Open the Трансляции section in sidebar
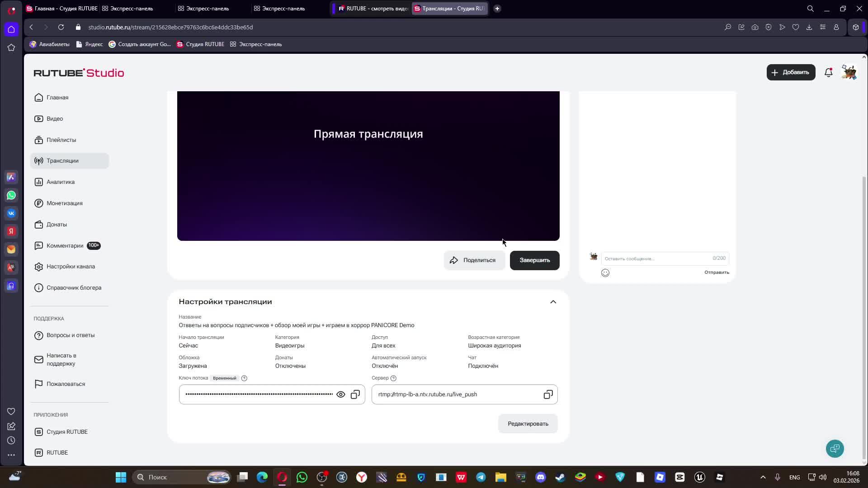 tap(63, 160)
